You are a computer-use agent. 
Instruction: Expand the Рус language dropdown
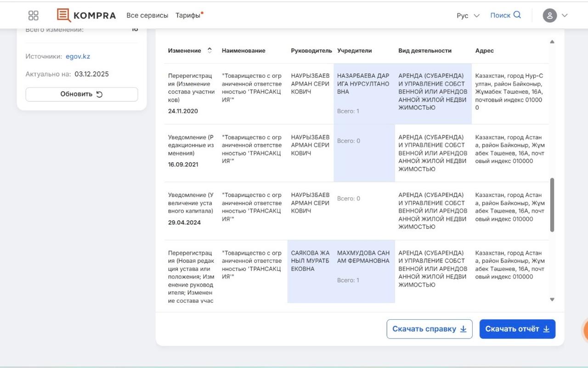468,16
